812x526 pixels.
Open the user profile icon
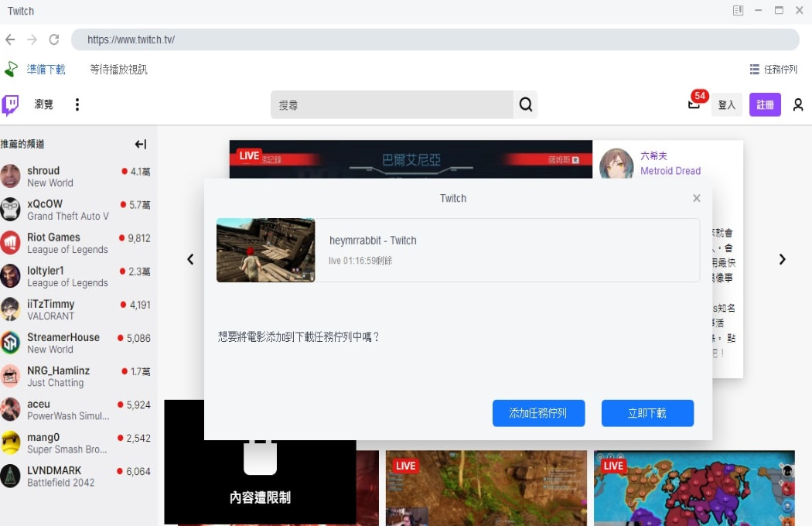point(798,105)
